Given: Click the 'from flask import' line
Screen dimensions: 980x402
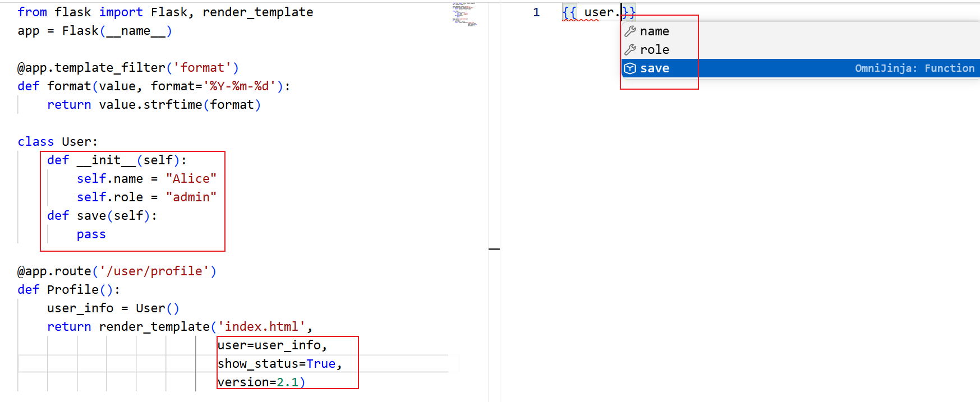Looking at the screenshot, I should tap(165, 12).
